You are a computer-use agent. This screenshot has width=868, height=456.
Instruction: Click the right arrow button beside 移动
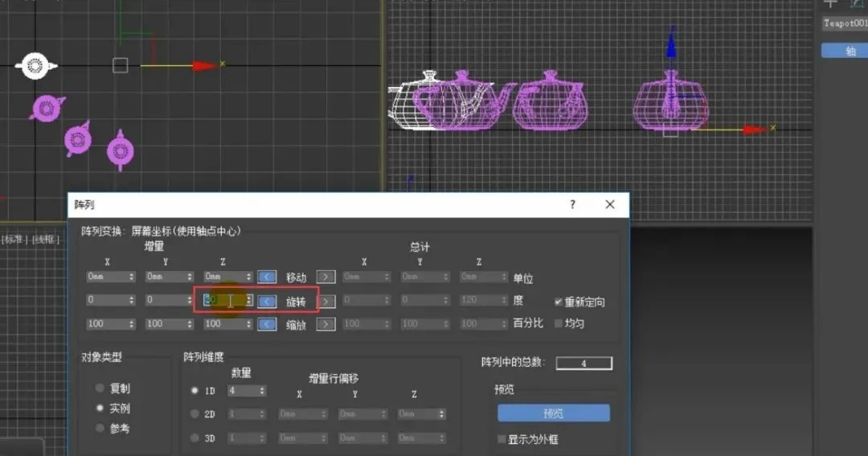325,277
